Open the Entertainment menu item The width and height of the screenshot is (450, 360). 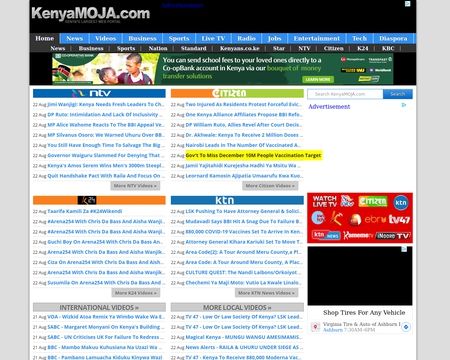(317, 38)
